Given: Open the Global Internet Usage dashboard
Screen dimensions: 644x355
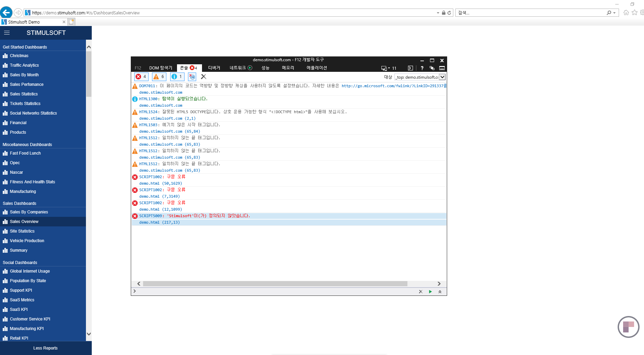Looking at the screenshot, I should coord(43,271).
